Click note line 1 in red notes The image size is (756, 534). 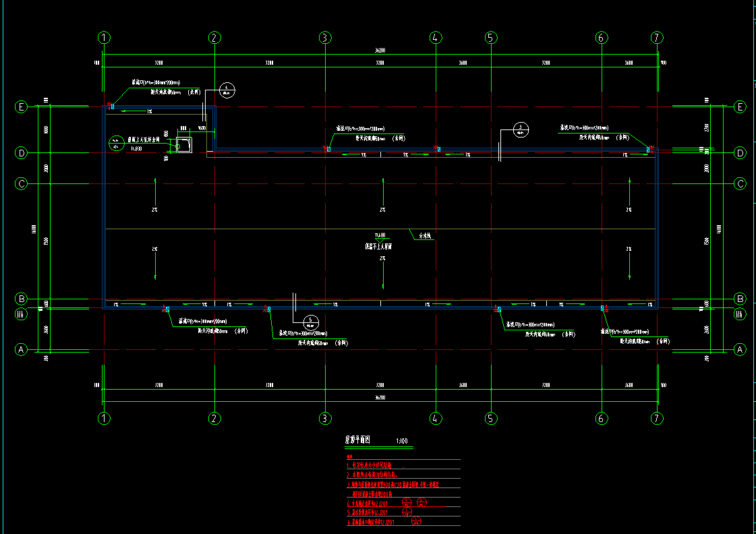click(378, 465)
